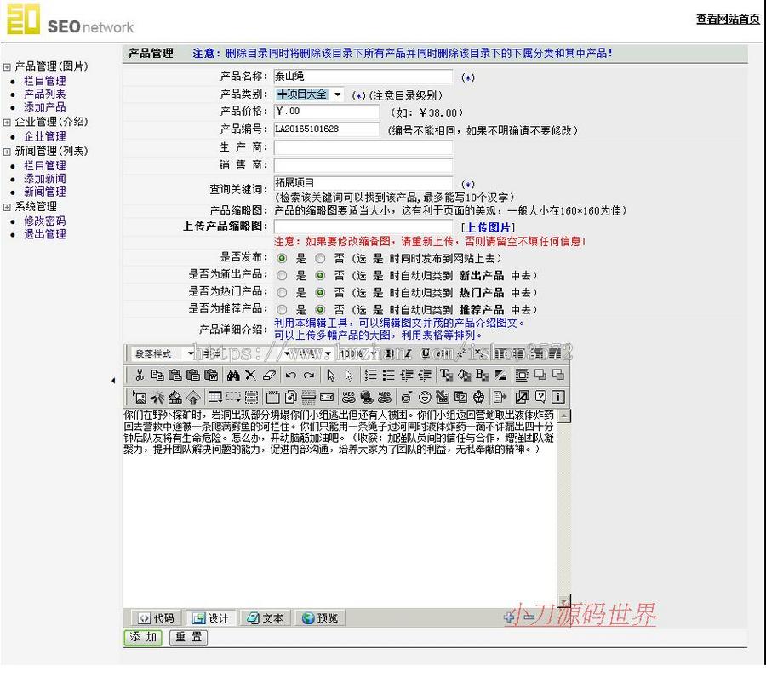The width and height of the screenshot is (766, 700).
Task: Click the Paste clipboard icon
Action: (x=174, y=375)
